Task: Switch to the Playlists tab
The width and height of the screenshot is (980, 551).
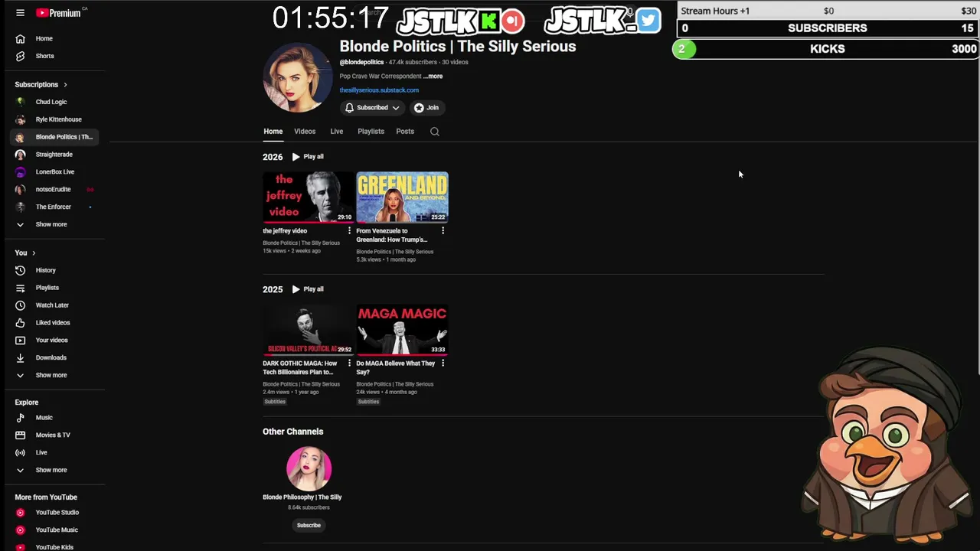Action: 371,132
